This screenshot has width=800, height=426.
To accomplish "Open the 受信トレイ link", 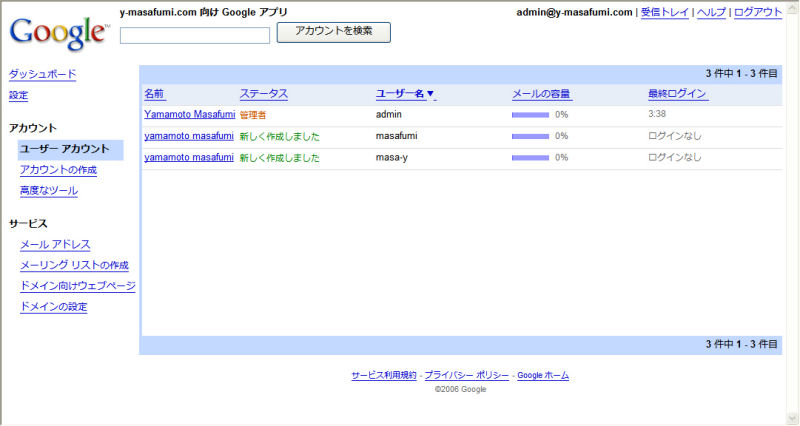I will tap(665, 12).
